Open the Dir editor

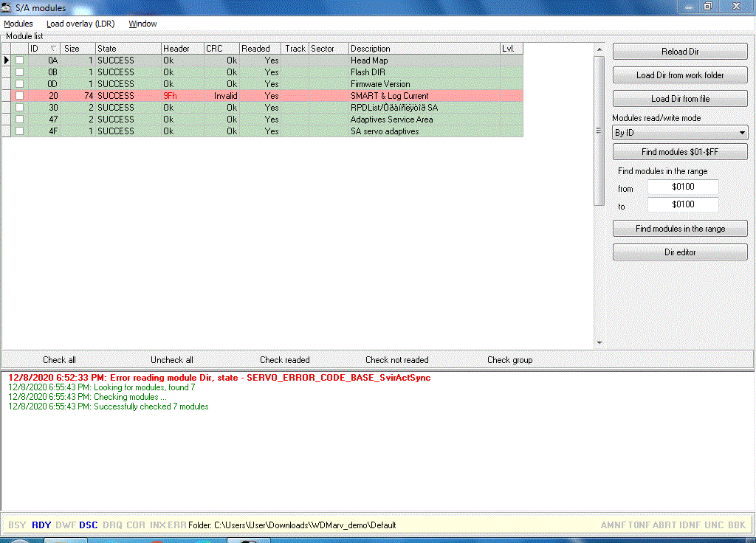680,252
